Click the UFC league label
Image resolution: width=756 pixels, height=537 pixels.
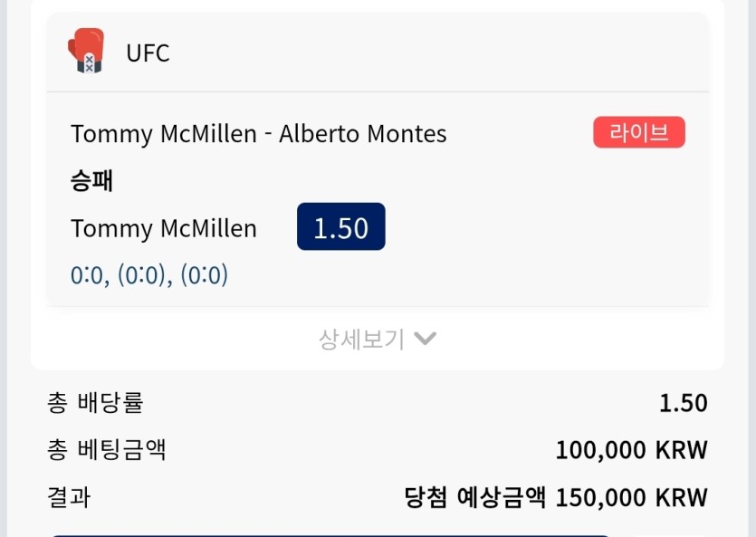tap(148, 53)
